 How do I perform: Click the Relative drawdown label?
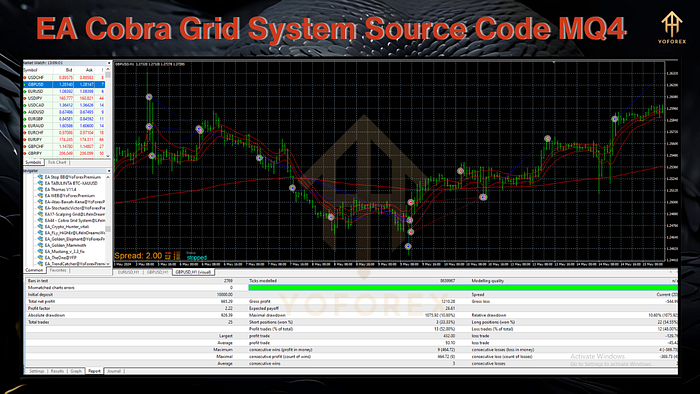(490, 315)
